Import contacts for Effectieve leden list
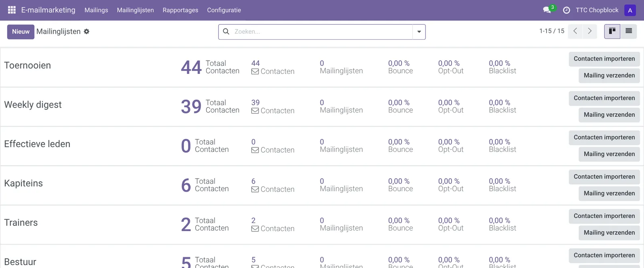This screenshot has height=268, width=644. (x=604, y=138)
